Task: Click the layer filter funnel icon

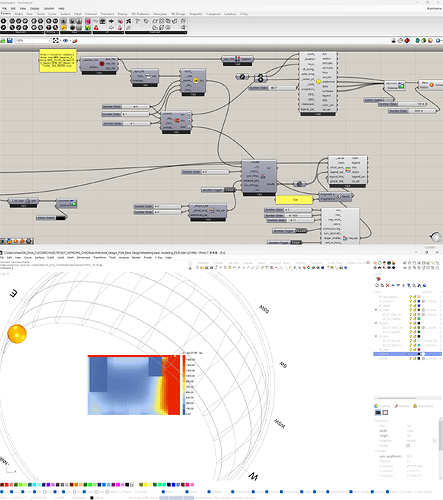Action: pyautogui.click(x=409, y=285)
